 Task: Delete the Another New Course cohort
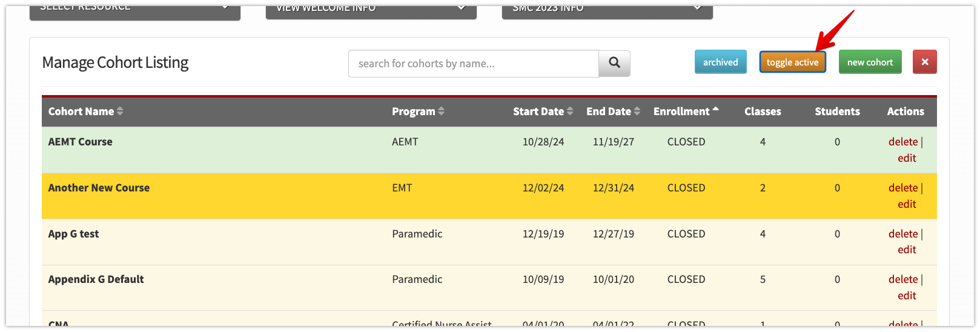click(903, 188)
